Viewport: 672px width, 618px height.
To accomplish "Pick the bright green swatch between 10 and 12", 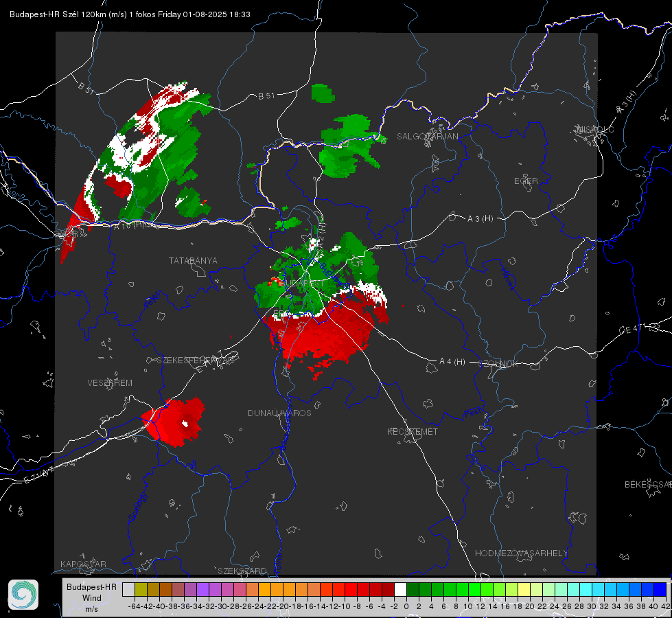I will tap(474, 589).
